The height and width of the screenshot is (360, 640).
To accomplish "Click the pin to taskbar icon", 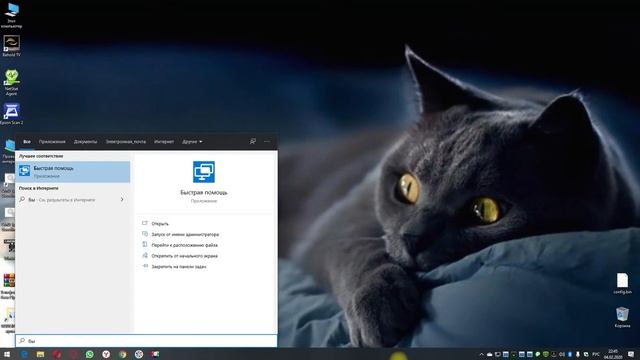I will [x=145, y=266].
